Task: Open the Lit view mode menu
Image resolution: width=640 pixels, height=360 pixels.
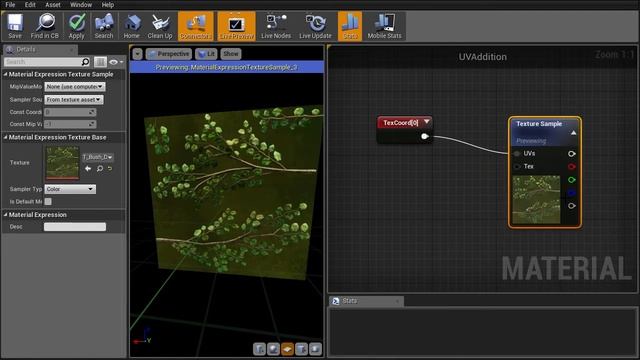Action: [207, 54]
